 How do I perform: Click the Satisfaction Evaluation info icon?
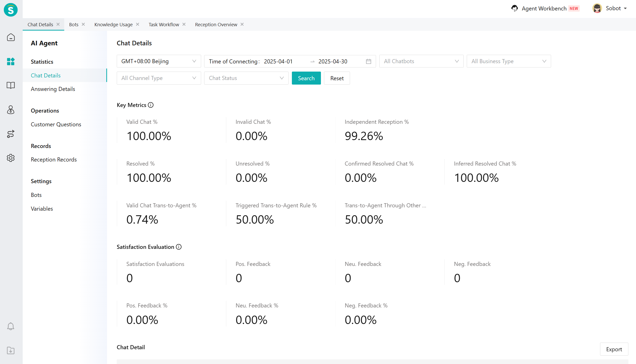[179, 247]
